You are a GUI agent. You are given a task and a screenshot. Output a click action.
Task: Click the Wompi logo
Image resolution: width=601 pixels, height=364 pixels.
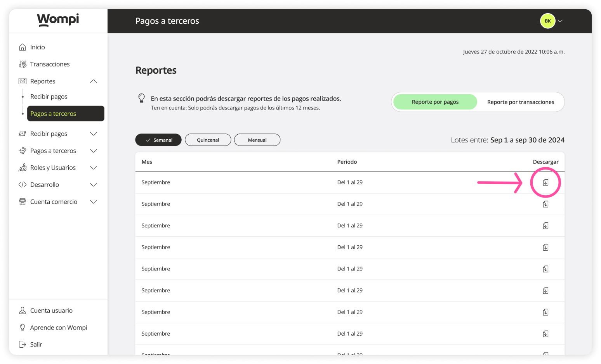click(x=58, y=20)
